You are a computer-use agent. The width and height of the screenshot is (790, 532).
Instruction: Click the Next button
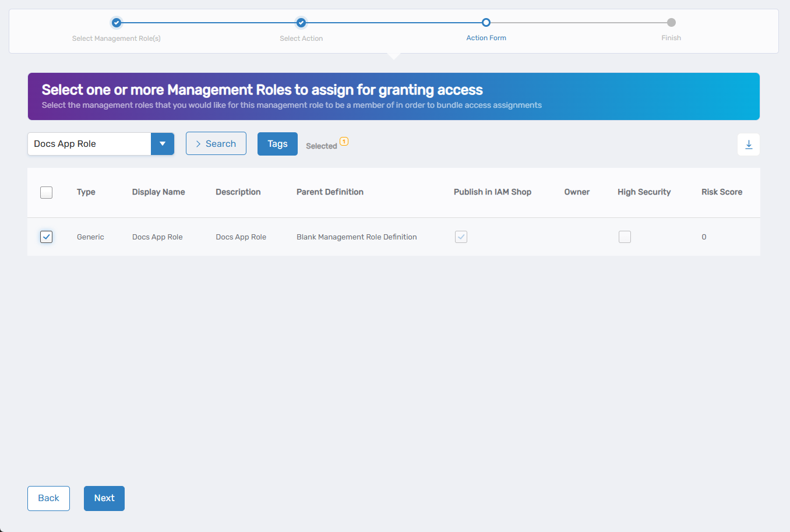pyautogui.click(x=104, y=498)
